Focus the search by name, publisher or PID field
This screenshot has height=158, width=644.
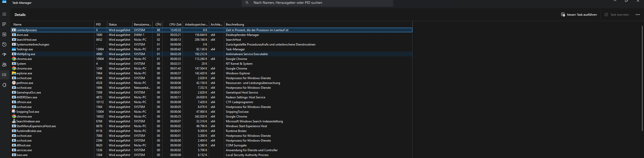click(x=317, y=3)
